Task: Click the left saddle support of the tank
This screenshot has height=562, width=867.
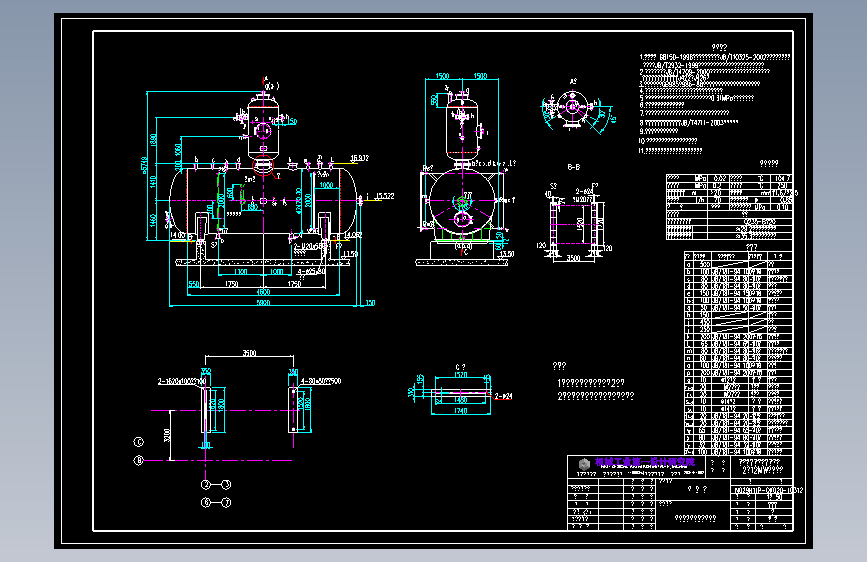Action: coord(201,226)
